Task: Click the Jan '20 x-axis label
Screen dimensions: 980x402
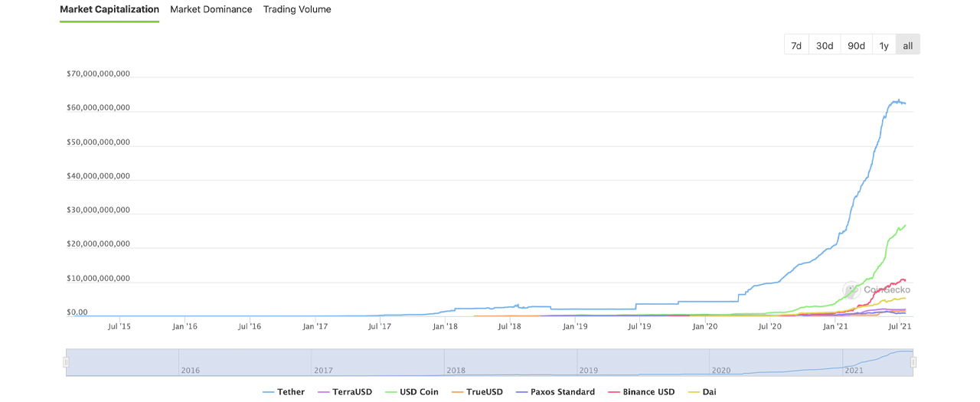Action: point(705,326)
